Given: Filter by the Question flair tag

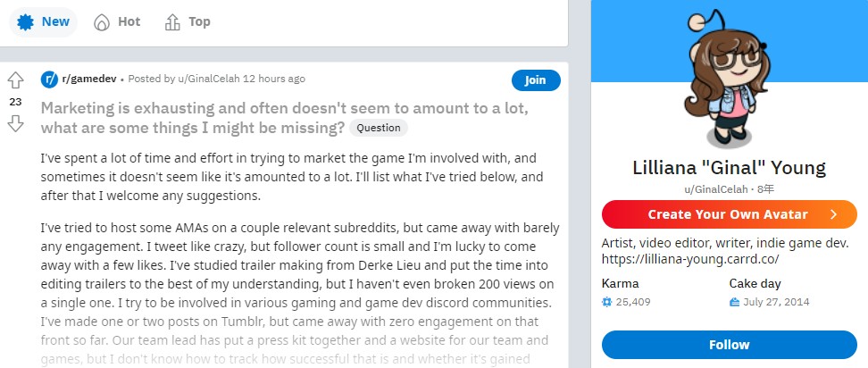Looking at the screenshot, I should click(x=379, y=128).
